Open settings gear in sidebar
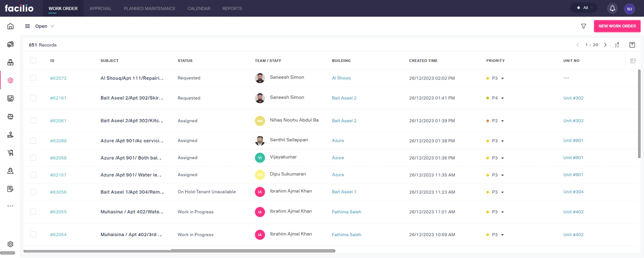 (10, 244)
